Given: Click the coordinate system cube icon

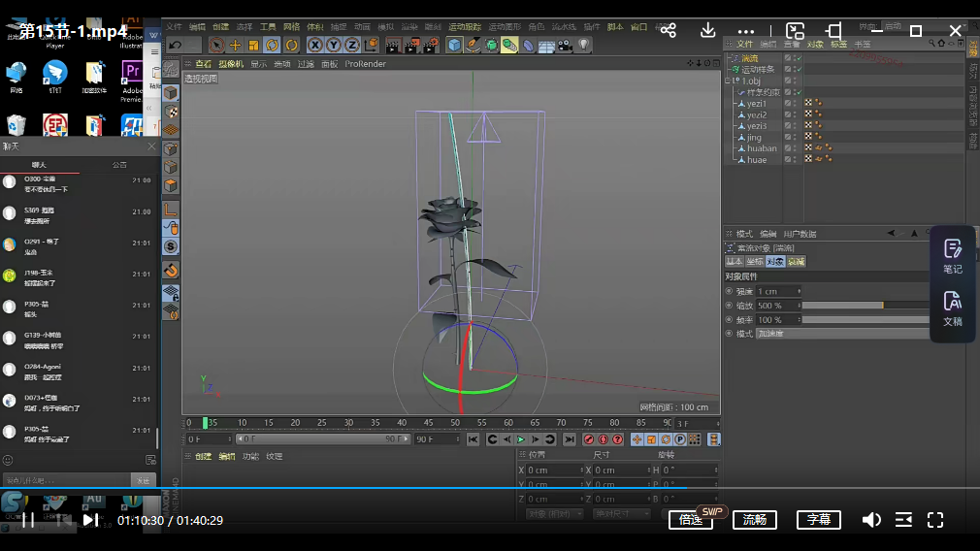Looking at the screenshot, I should pos(372,45).
